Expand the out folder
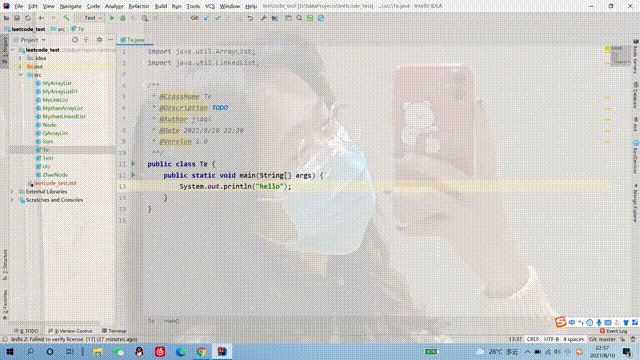The width and height of the screenshot is (640, 360). [x=20, y=66]
